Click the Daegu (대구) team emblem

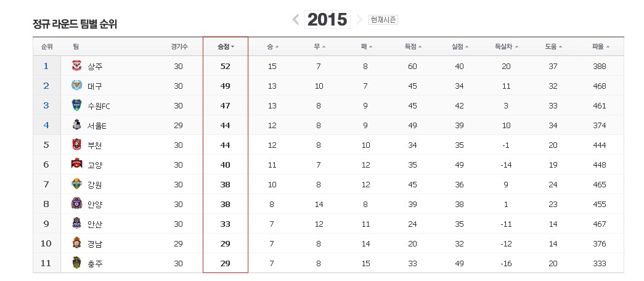pyautogui.click(x=76, y=86)
